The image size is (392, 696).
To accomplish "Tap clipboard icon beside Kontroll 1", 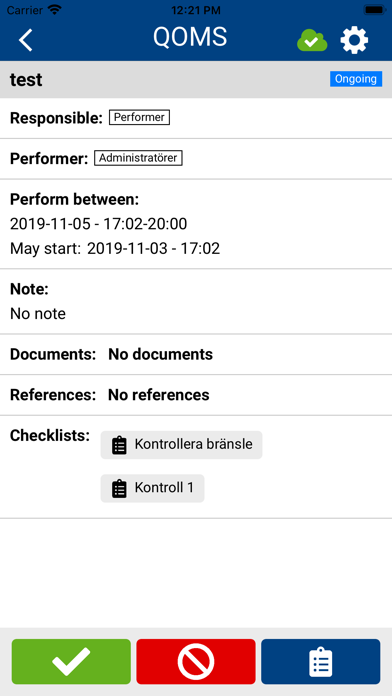I will pyautogui.click(x=119, y=488).
